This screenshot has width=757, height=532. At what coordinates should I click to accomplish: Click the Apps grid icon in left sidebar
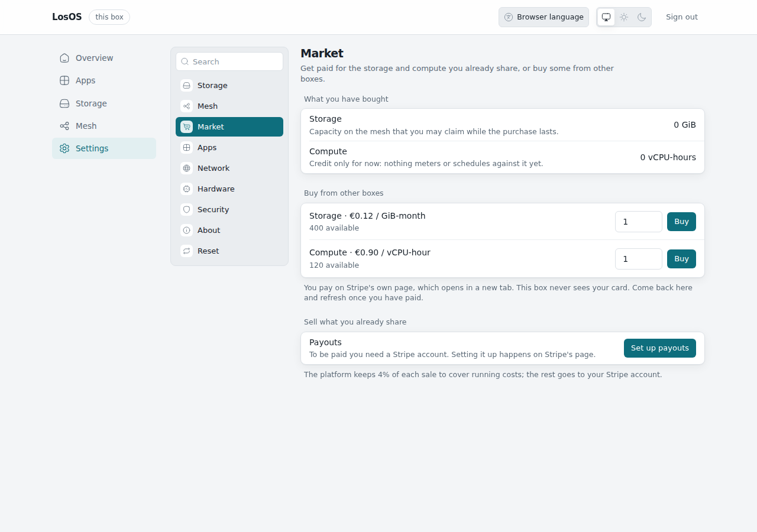click(x=64, y=80)
